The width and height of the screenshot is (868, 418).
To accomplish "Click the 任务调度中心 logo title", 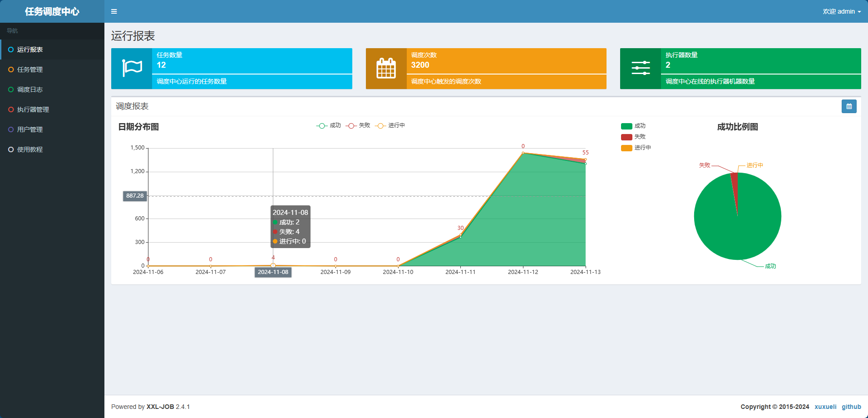I will tap(52, 11).
